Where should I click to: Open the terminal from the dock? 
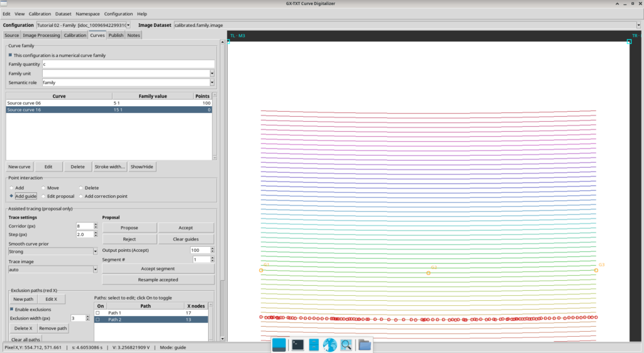point(297,345)
